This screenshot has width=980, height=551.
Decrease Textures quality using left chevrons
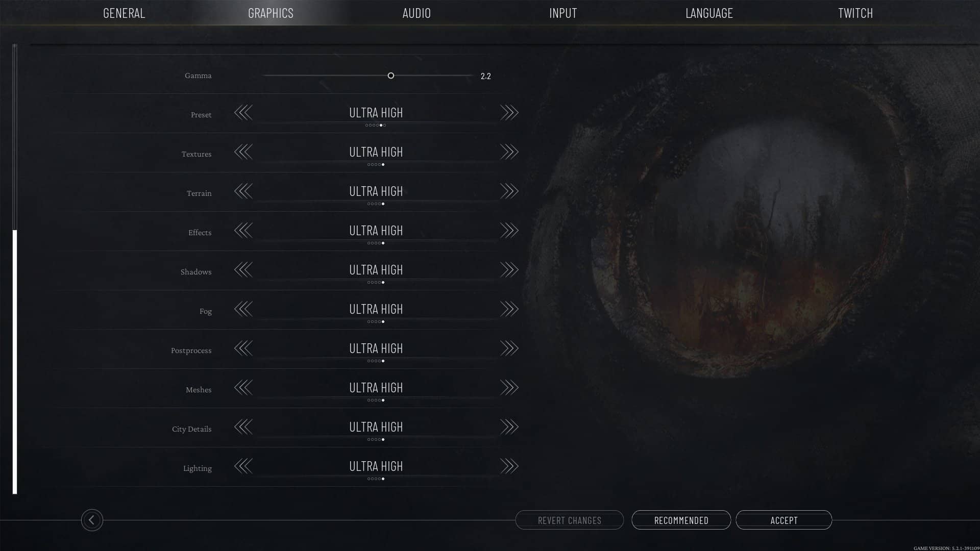(243, 152)
